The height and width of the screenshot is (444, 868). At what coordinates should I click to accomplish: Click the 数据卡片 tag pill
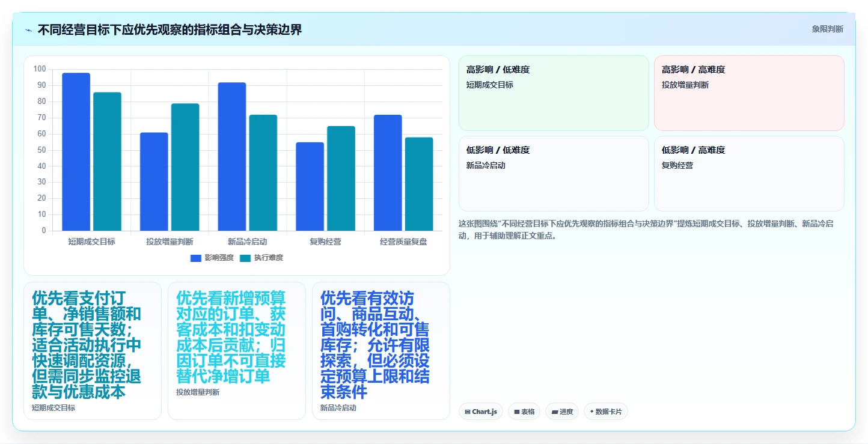pyautogui.click(x=606, y=412)
